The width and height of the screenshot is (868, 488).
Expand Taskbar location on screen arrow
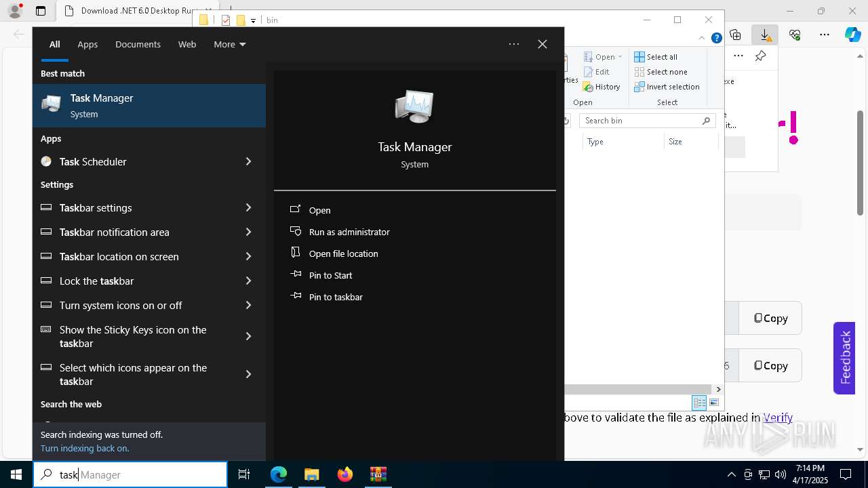pyautogui.click(x=248, y=256)
